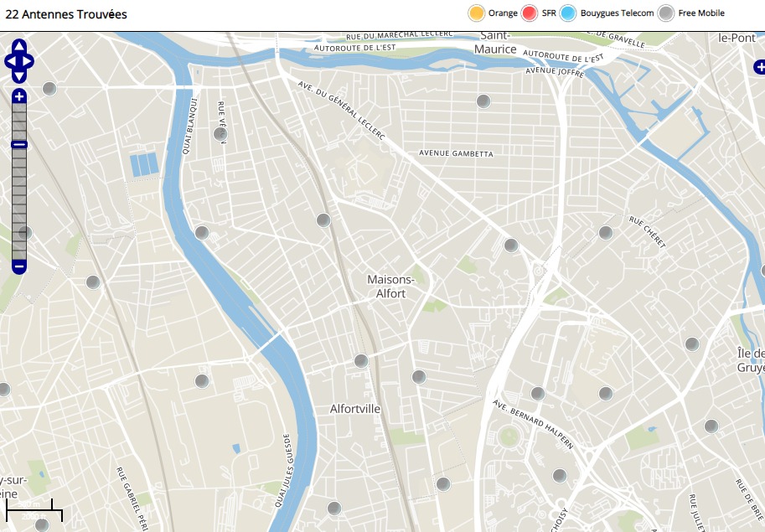Click antenna marker near Rue Chéret
The image size is (765, 532).
point(605,233)
